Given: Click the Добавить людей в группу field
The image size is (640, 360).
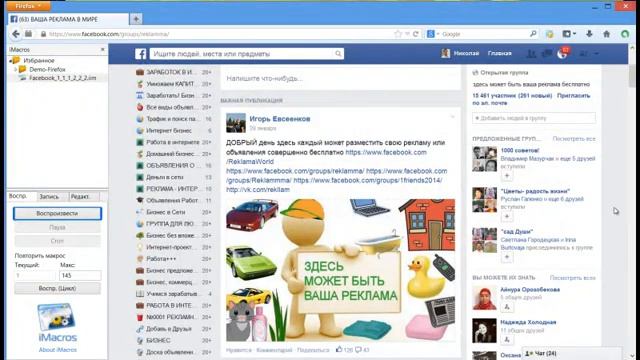Looking at the screenshot, I should point(534,118).
